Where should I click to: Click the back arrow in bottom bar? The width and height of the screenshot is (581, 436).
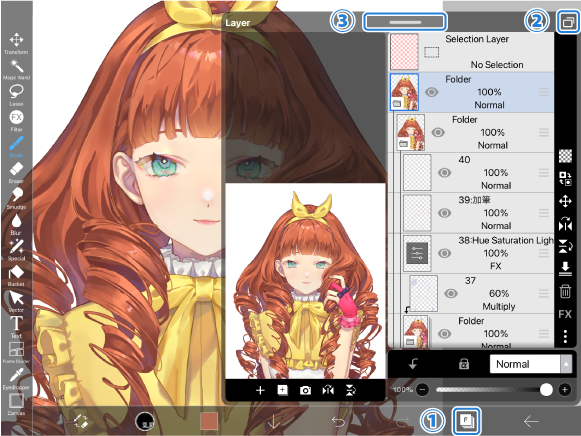click(531, 421)
